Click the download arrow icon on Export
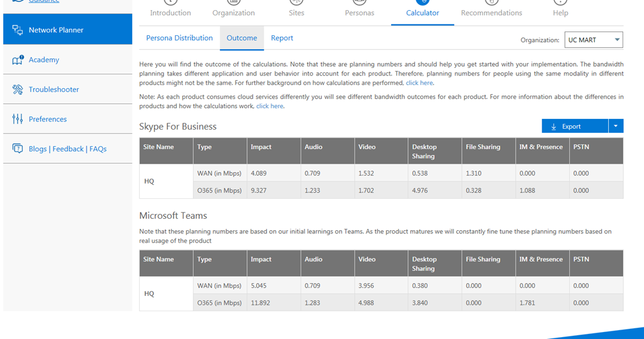 coord(553,126)
